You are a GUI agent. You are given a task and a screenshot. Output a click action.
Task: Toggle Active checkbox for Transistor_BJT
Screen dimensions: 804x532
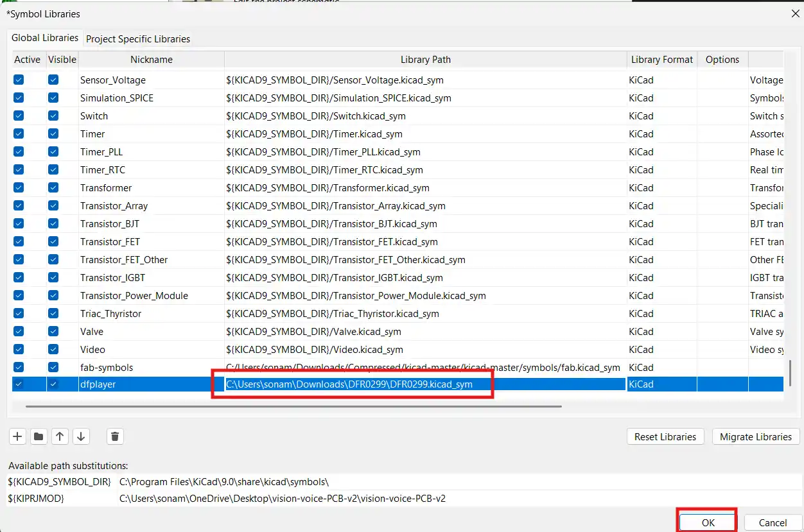tap(19, 224)
